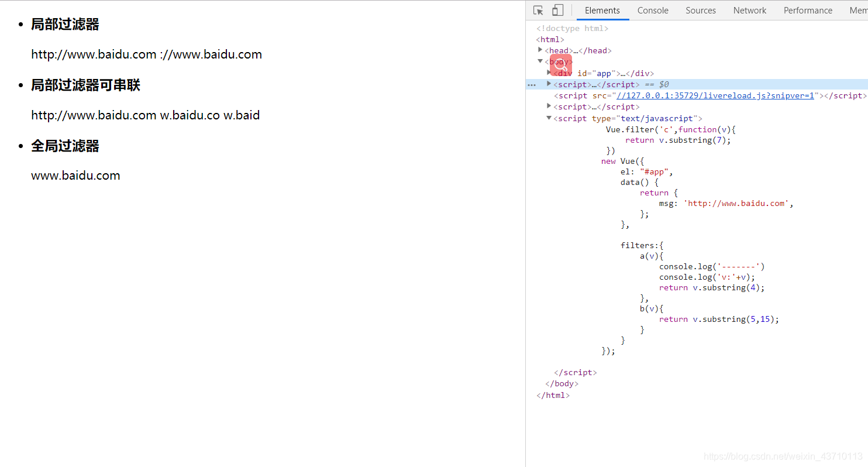
Task: Collapse the text/javascript script node
Action: pyautogui.click(x=549, y=118)
